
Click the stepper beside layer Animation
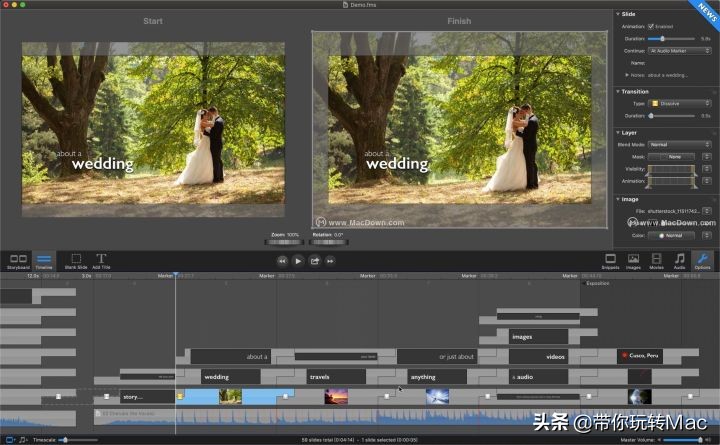pyautogui.click(x=707, y=181)
